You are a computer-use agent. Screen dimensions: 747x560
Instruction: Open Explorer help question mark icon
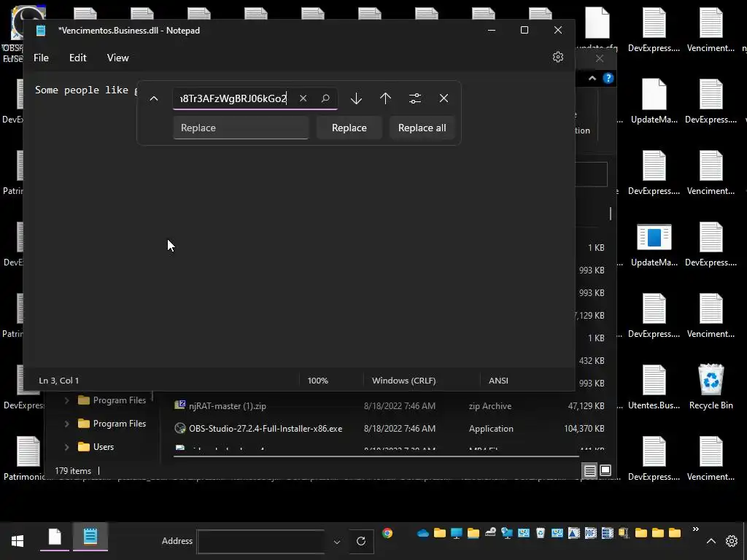(x=608, y=78)
